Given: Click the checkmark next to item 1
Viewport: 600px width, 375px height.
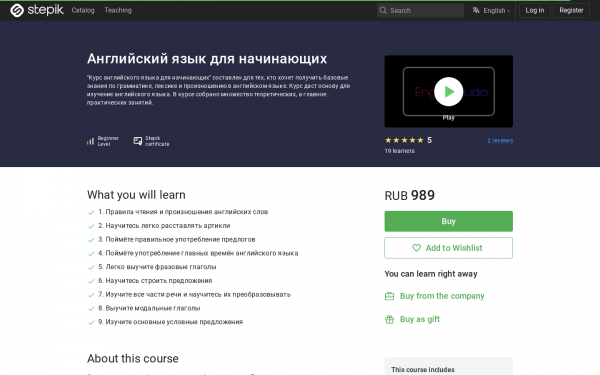Looking at the screenshot, I should coord(91,212).
